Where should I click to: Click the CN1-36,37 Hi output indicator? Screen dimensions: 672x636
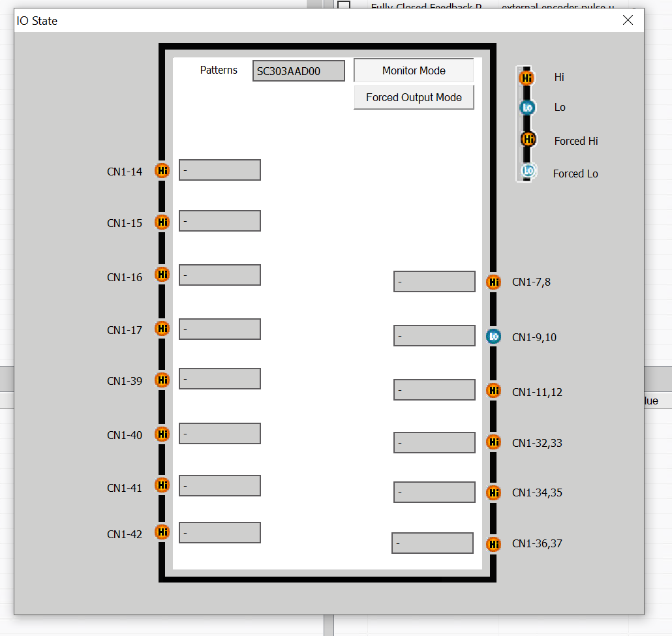pyautogui.click(x=494, y=544)
